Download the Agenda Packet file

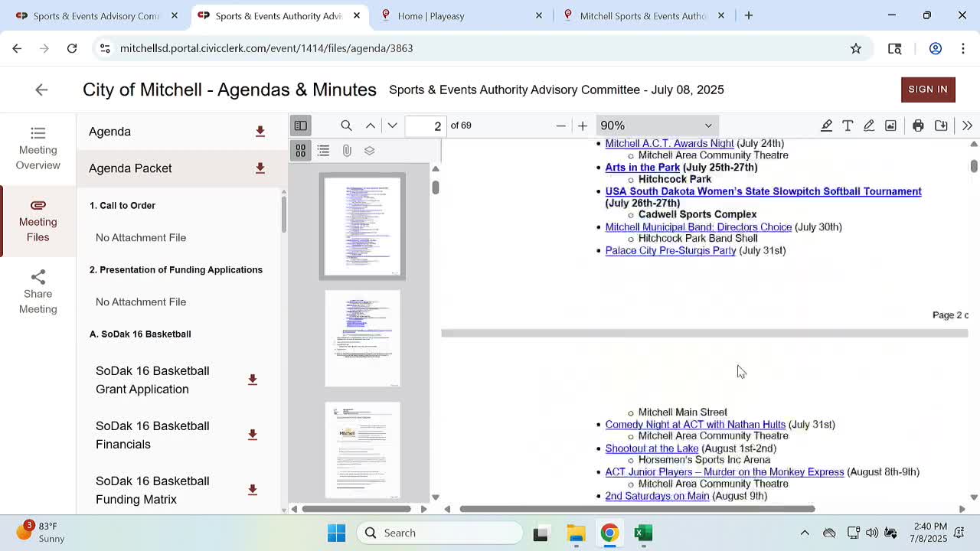pos(260,168)
